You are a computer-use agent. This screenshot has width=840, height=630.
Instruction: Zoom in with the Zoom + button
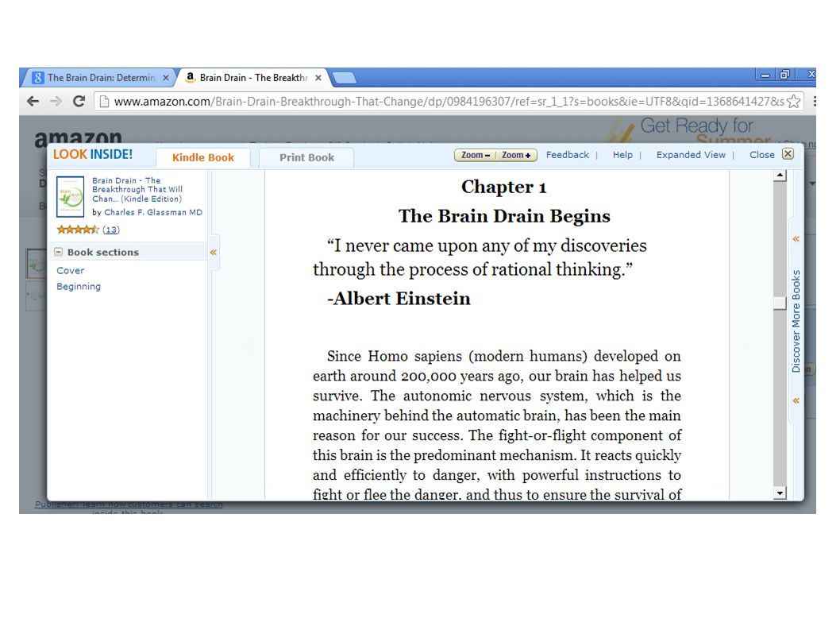516,155
